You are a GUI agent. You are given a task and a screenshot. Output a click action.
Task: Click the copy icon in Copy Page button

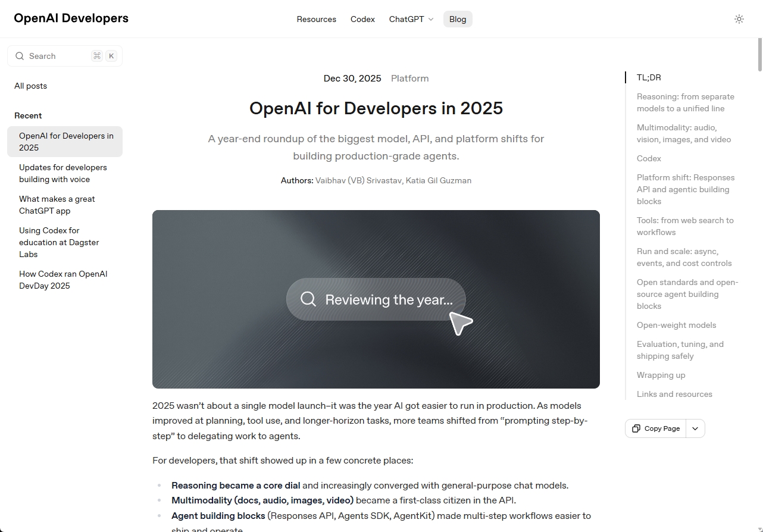636,428
